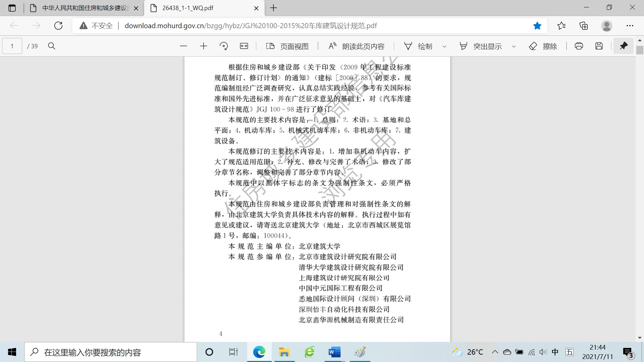This screenshot has width=644, height=362.
Task: Toggle Read aloud (朗读此页内容)
Action: click(x=356, y=46)
